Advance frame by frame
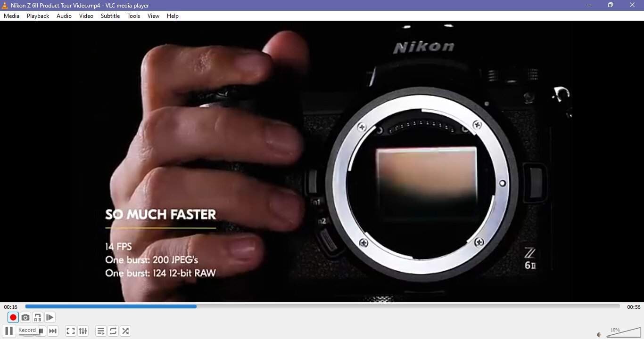Viewport: 644px width, 339px height. pos(50,317)
